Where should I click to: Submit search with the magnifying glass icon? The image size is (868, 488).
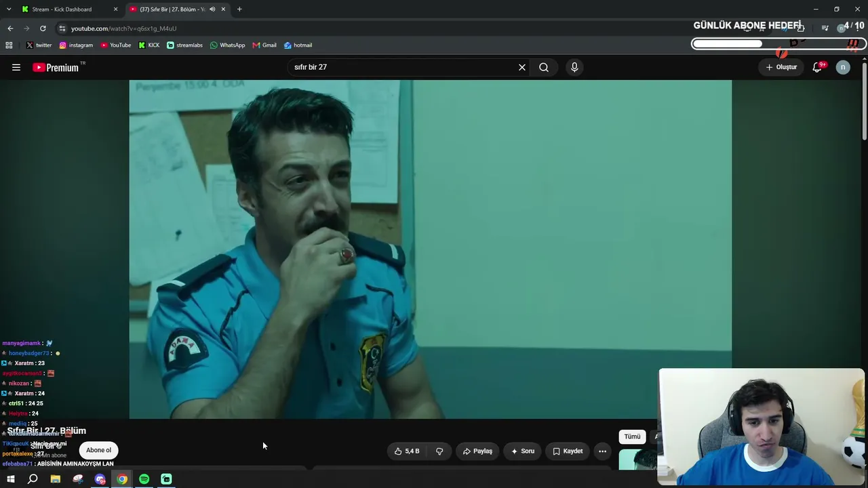point(544,67)
